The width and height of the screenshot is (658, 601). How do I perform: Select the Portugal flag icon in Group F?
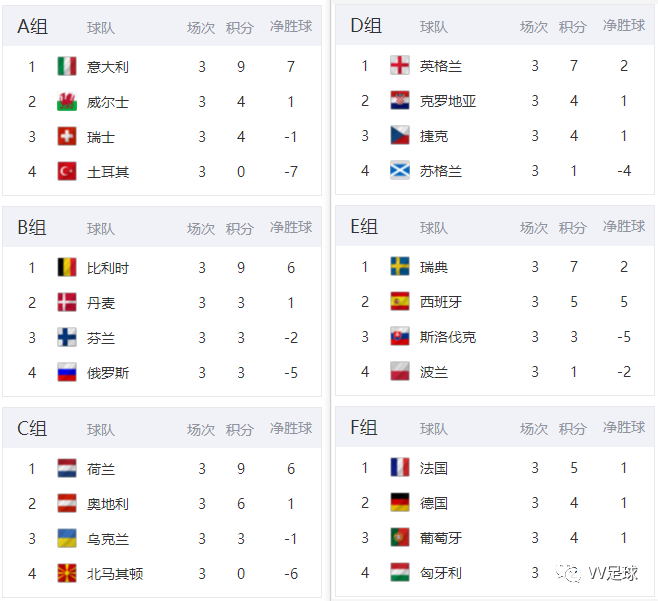[x=400, y=538]
